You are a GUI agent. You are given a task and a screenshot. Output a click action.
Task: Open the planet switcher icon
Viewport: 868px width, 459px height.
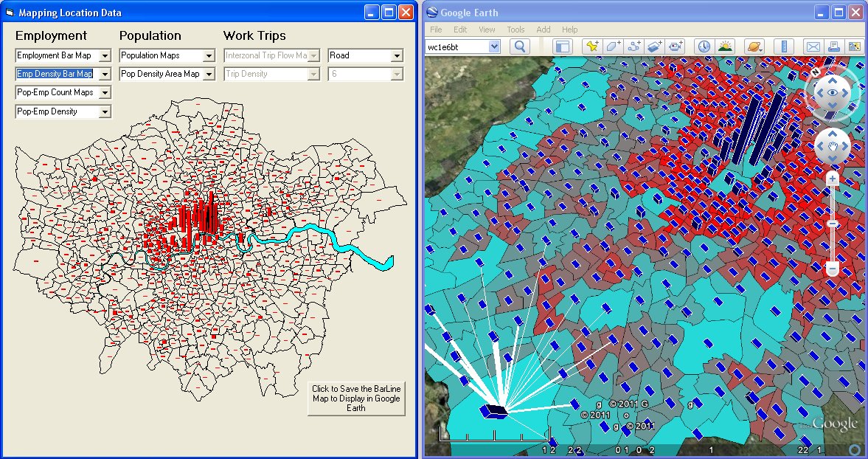pos(754,46)
